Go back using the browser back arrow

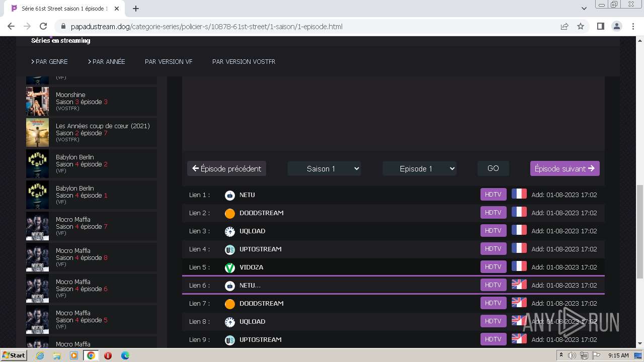tap(11, 26)
